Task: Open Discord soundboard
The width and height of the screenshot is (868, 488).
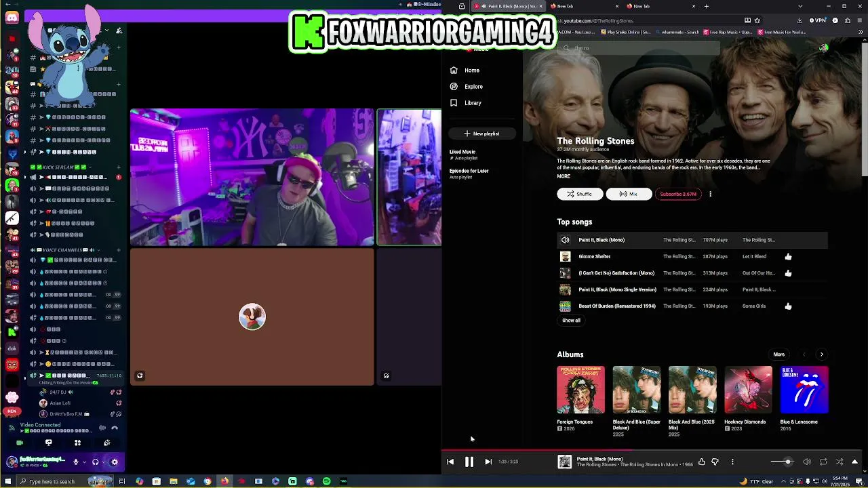Action: [x=106, y=443]
